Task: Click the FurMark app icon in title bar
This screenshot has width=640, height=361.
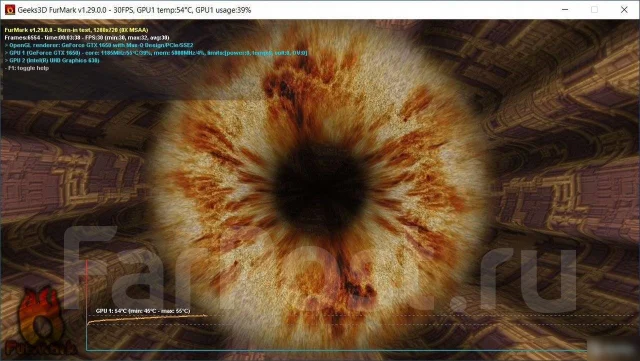Action: (x=10, y=10)
